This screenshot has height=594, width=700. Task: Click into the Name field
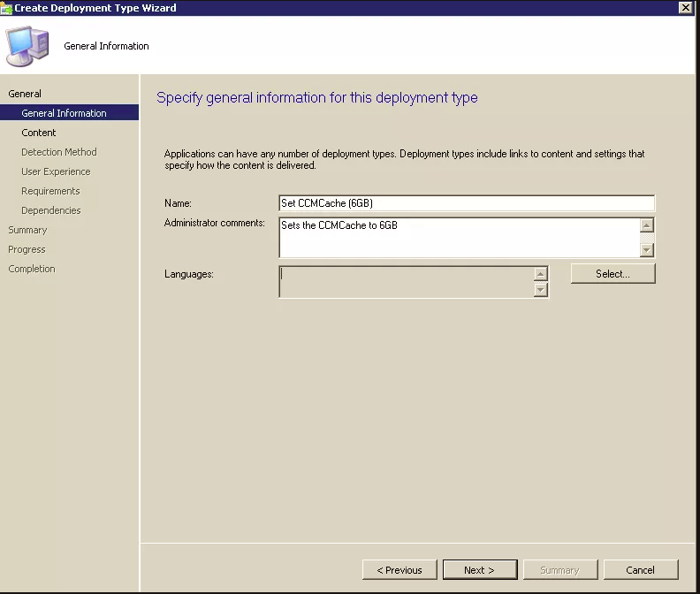(x=467, y=203)
